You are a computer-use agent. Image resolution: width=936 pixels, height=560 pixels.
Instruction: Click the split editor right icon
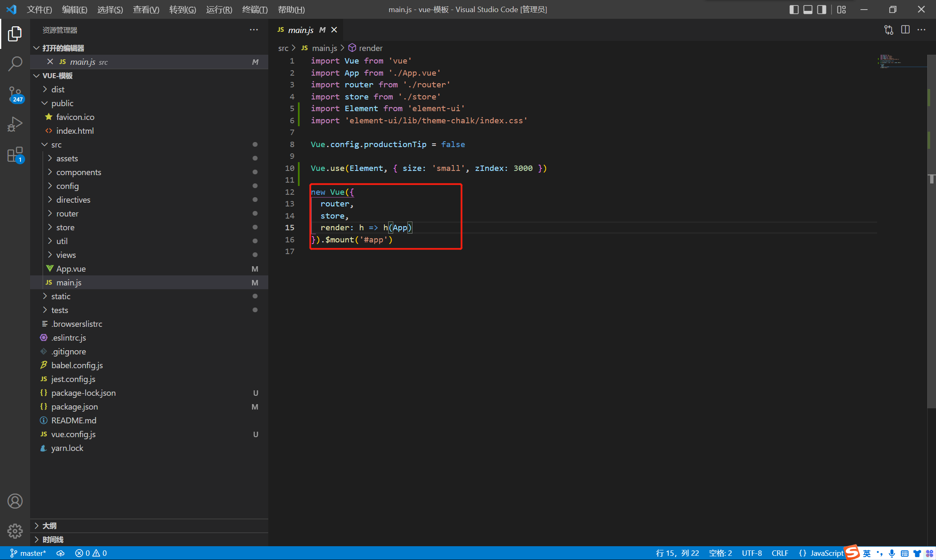click(905, 30)
